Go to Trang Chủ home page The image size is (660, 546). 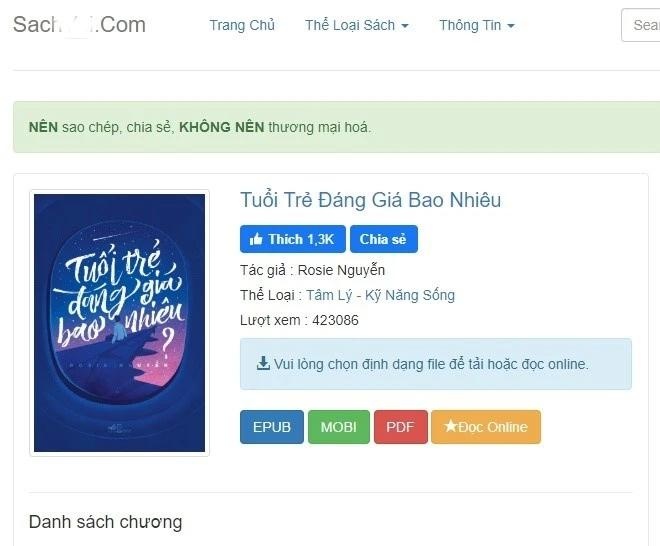pos(242,25)
